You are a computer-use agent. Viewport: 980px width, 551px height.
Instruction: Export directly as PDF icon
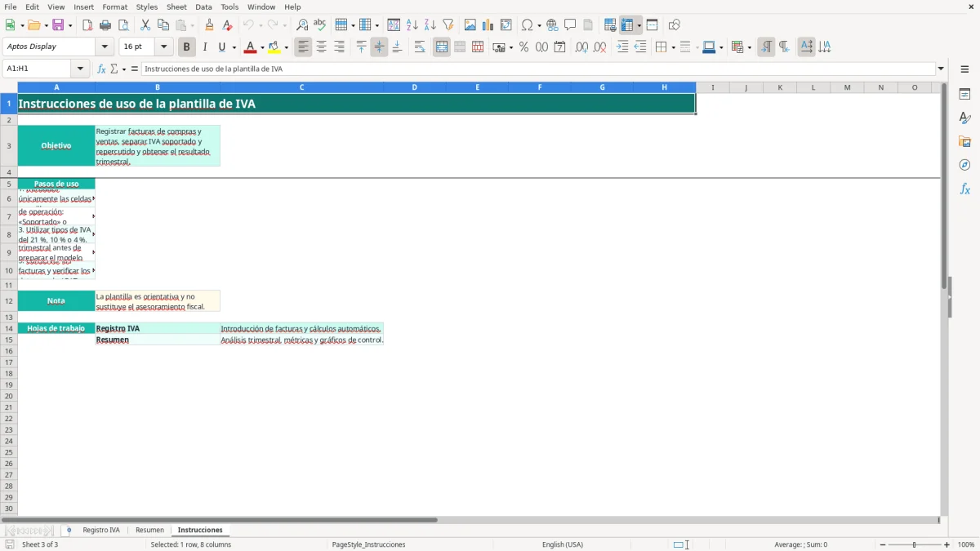point(87,25)
